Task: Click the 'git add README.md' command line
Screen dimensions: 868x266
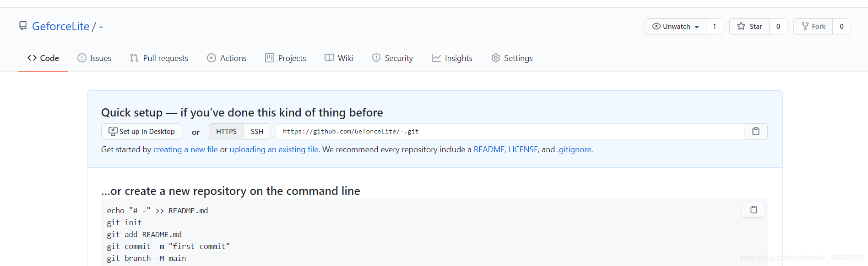Action: coord(144,234)
